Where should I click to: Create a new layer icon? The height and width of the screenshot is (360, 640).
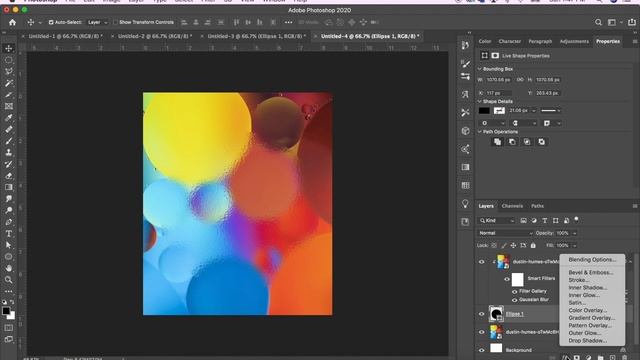612,358
